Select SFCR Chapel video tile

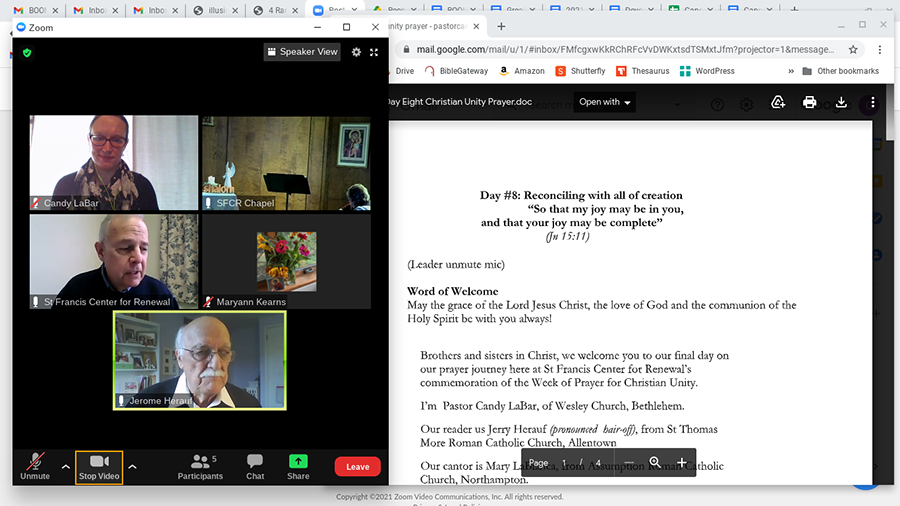coord(286,162)
